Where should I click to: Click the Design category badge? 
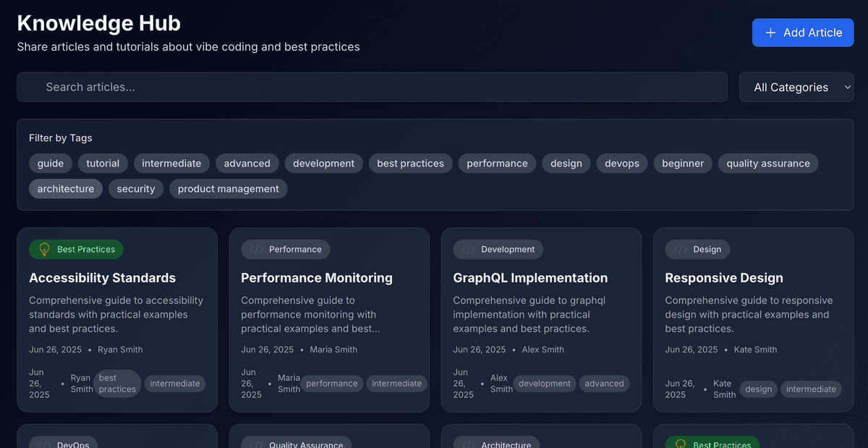(x=698, y=249)
